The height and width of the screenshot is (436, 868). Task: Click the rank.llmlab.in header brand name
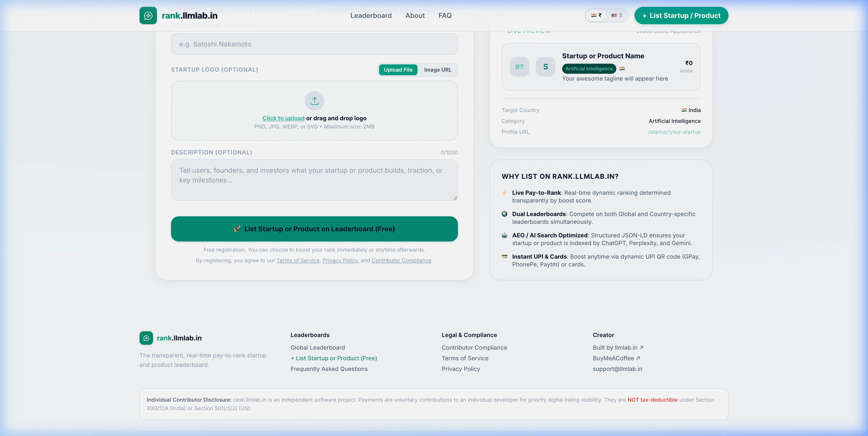[189, 15]
